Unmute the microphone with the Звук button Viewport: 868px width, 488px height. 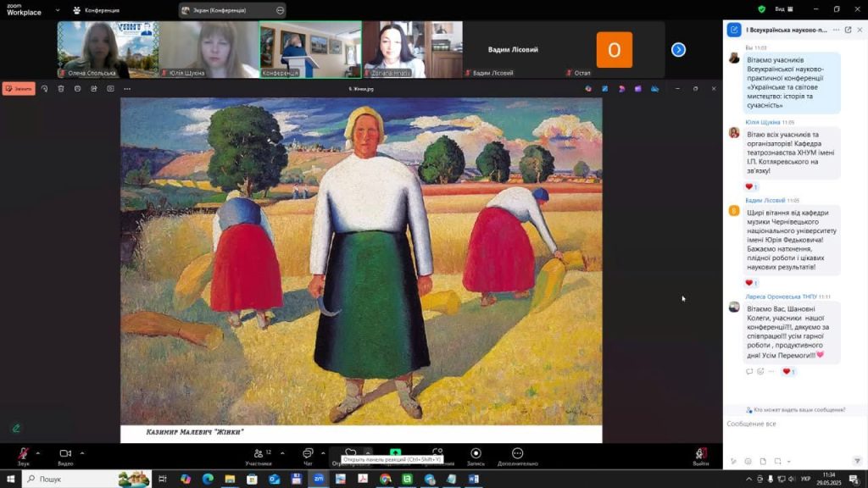coord(23,456)
